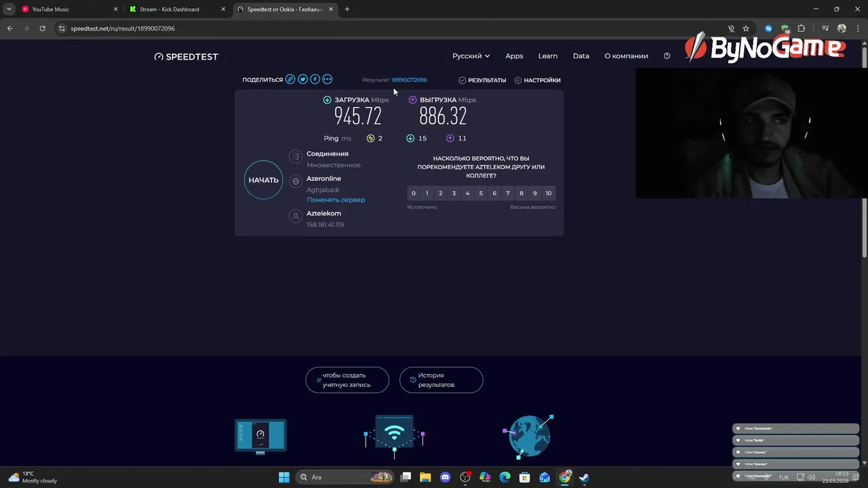Click the download speed value 945.72
This screenshot has width=868, height=488.
click(358, 117)
